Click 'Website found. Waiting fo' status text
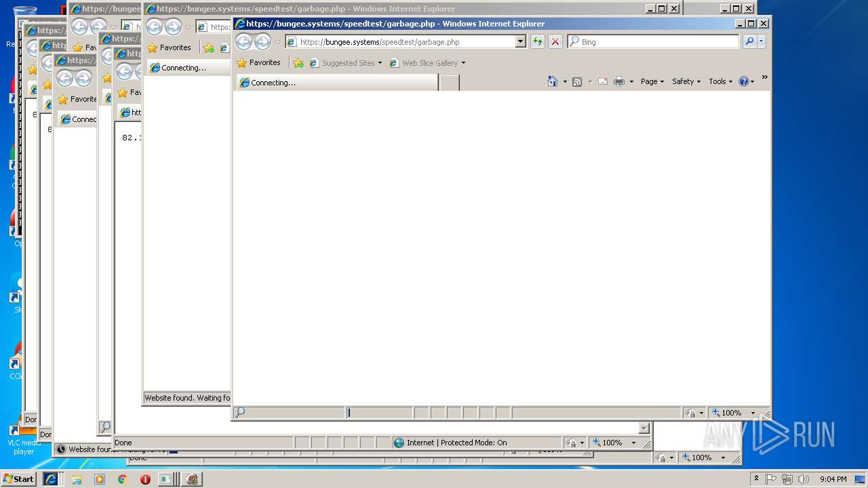Screen dimensions: 868x488 point(187,398)
